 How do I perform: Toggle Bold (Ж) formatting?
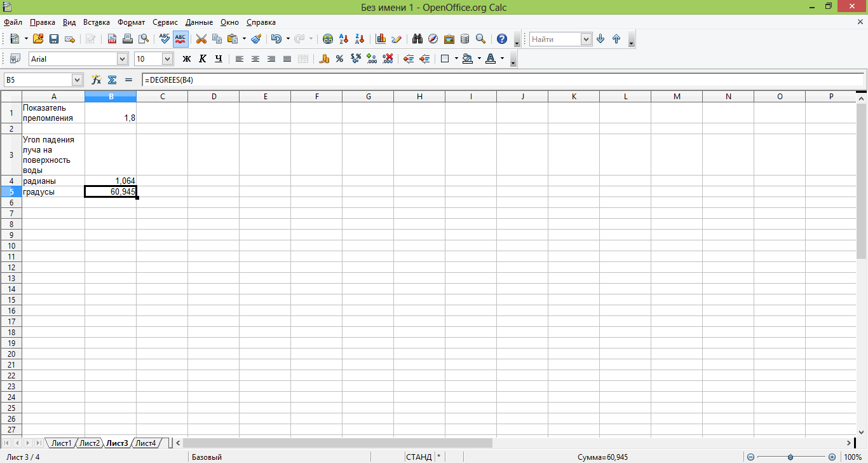coord(187,59)
